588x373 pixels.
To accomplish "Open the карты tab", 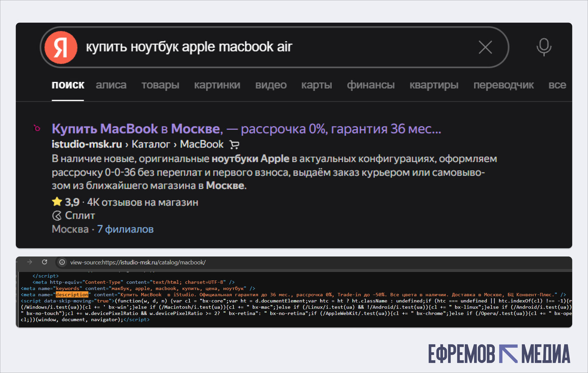I will pyautogui.click(x=317, y=85).
